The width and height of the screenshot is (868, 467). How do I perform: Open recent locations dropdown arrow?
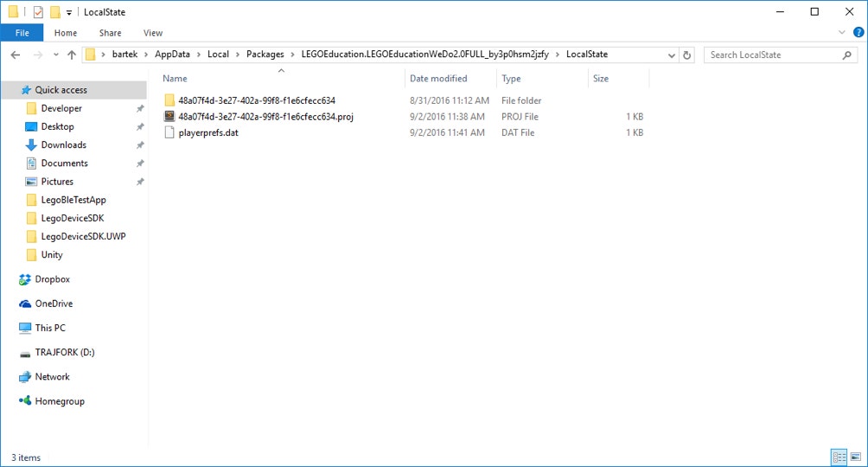point(54,54)
